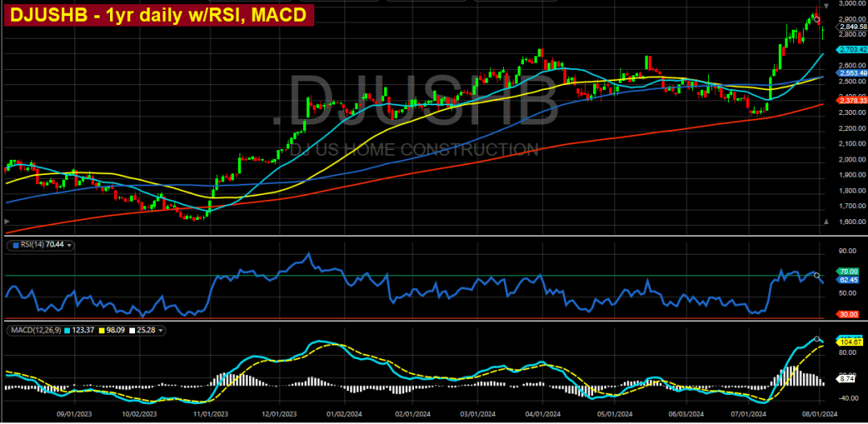The image size is (868, 424).
Task: Click the down triangle at chart top right
Action: [x=826, y=6]
